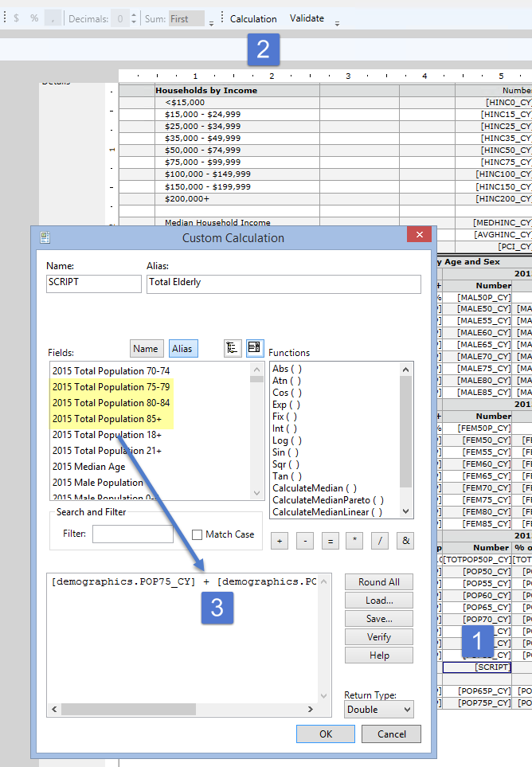Enable the Match Case checkbox

tap(197, 534)
